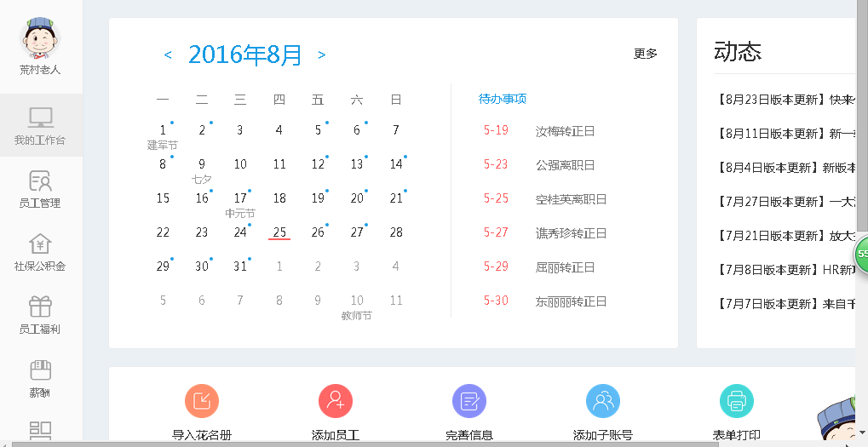
Task: Open the 7月27日版本更新 news item
Action: tap(786, 202)
